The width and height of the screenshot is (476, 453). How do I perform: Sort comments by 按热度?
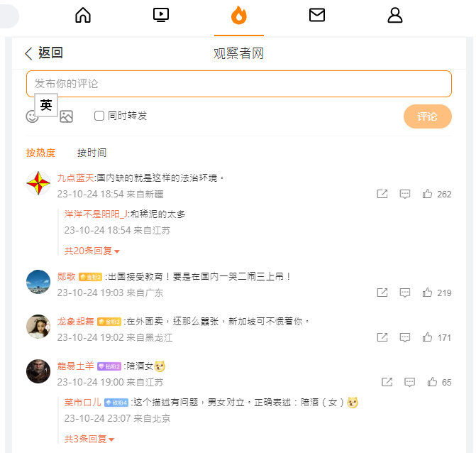41,153
